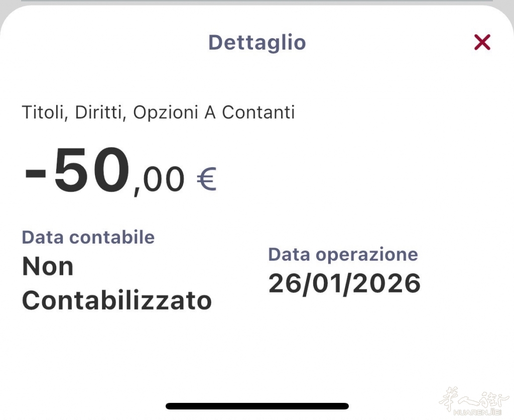Image resolution: width=514 pixels, height=420 pixels.
Task: Select the Contabilizzato status word
Action: (117, 301)
